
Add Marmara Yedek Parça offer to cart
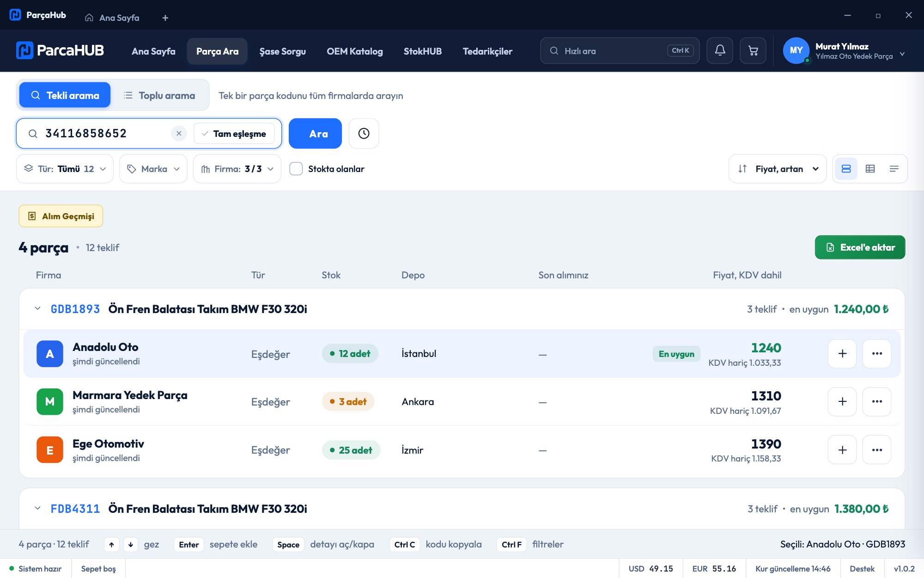(842, 401)
